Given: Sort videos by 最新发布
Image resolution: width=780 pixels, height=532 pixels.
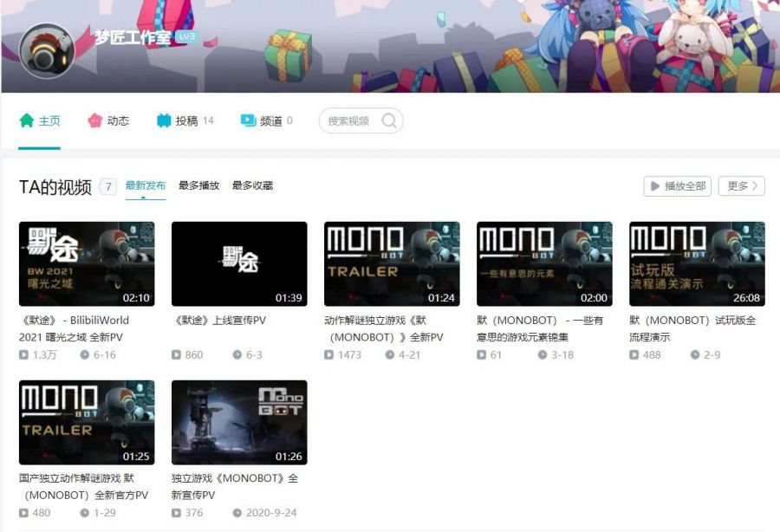Looking at the screenshot, I should tap(146, 186).
